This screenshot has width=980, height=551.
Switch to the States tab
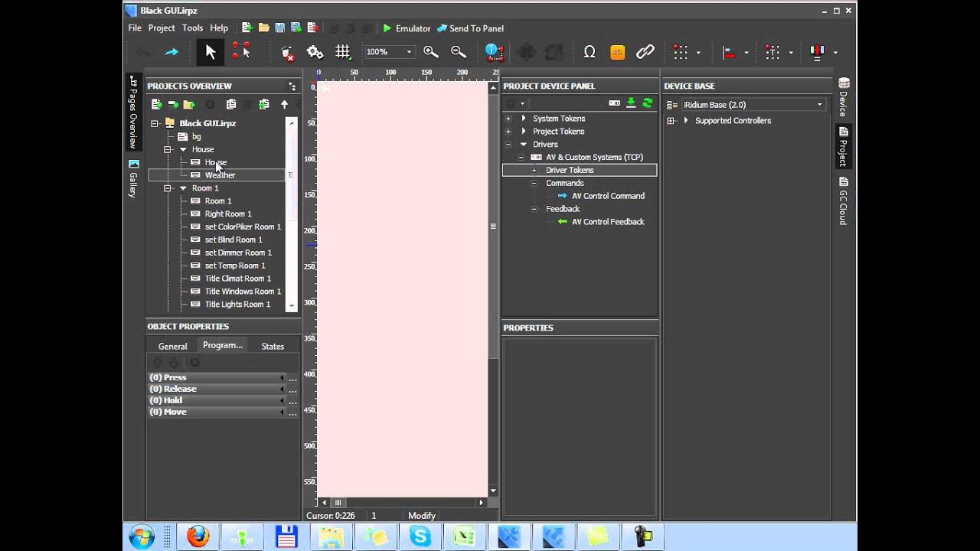click(x=273, y=347)
